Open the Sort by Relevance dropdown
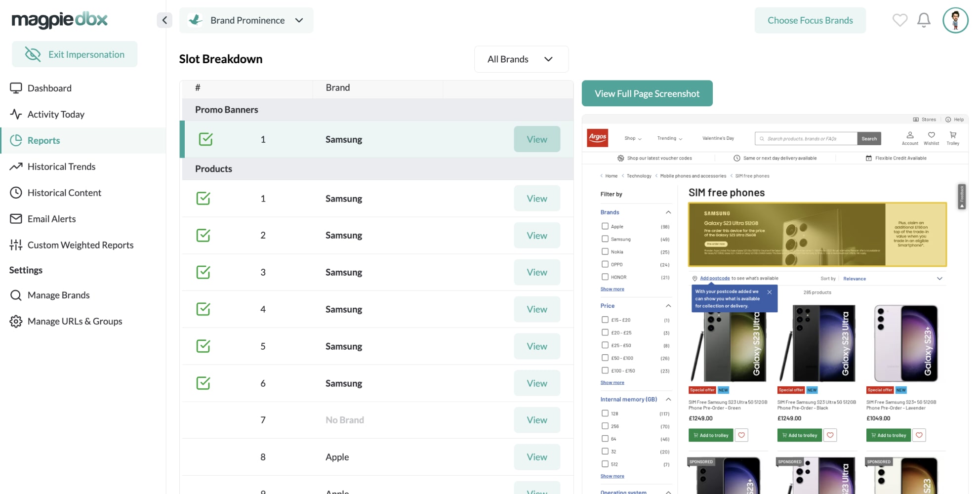980x494 pixels. tap(893, 279)
